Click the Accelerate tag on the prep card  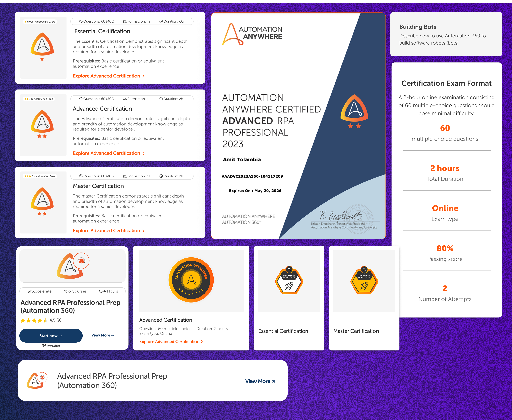point(40,291)
